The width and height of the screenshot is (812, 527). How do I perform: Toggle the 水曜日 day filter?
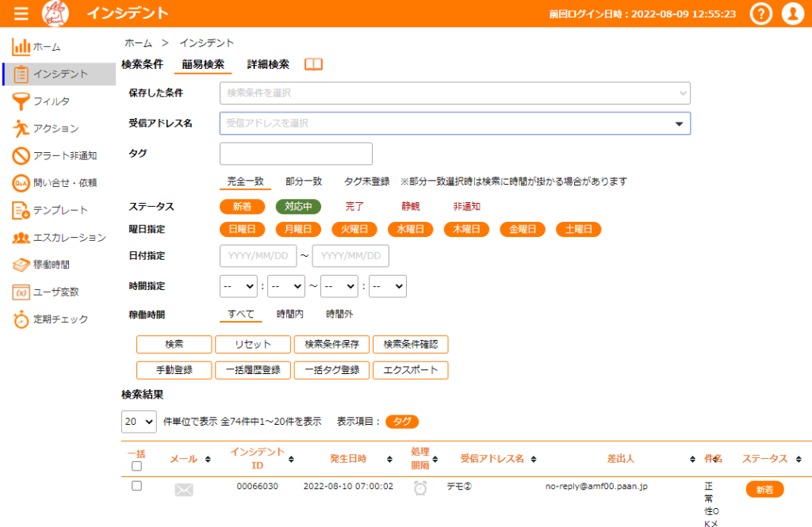point(411,229)
